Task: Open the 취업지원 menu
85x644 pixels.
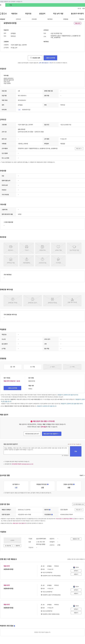Action: point(28,14)
